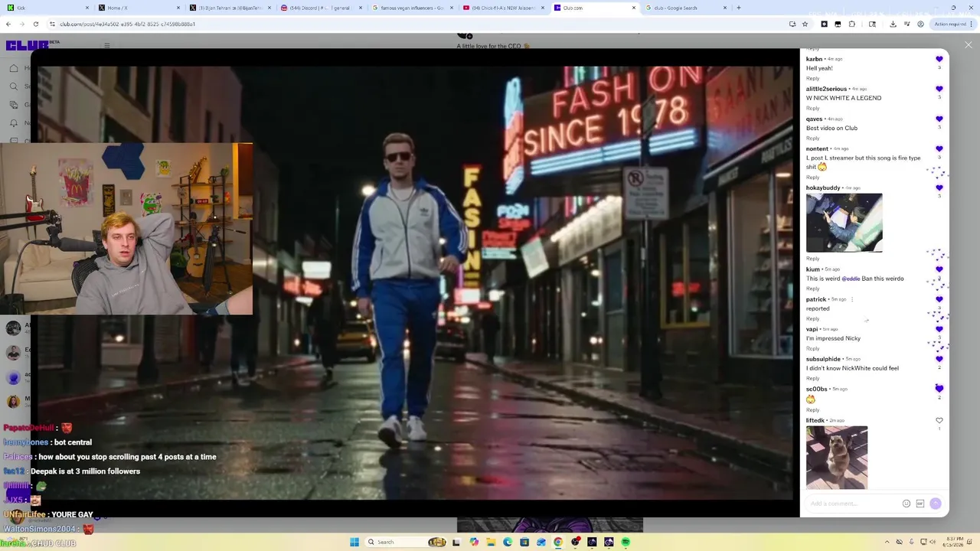Toggle heart on kium's comment

tap(939, 269)
